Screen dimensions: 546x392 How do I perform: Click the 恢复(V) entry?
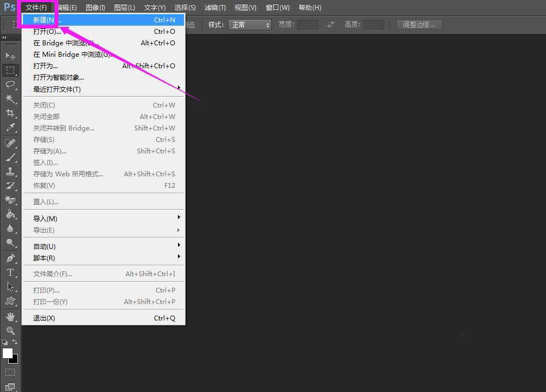[x=103, y=186]
